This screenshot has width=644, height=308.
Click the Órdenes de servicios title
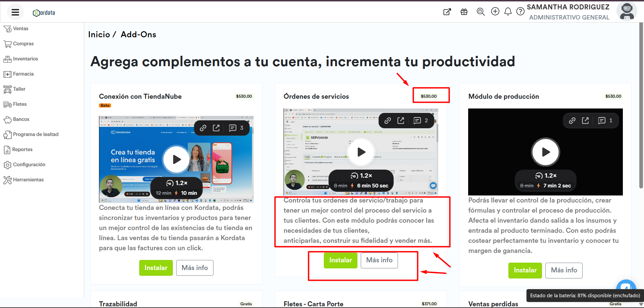click(316, 96)
